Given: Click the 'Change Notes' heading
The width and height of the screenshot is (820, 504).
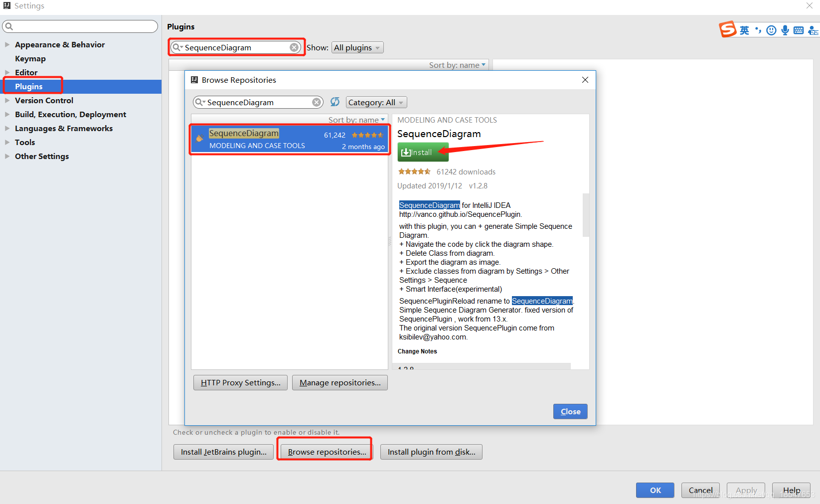Looking at the screenshot, I should click(x=417, y=351).
